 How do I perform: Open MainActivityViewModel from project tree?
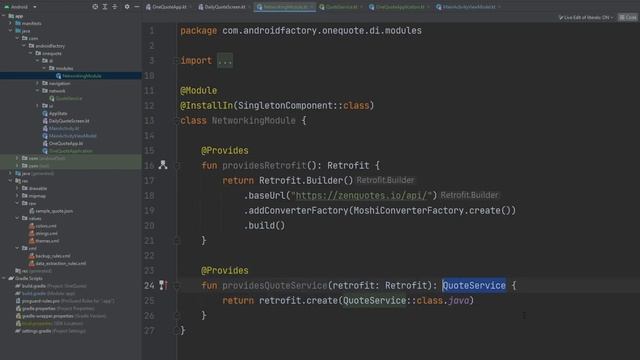tap(73, 136)
